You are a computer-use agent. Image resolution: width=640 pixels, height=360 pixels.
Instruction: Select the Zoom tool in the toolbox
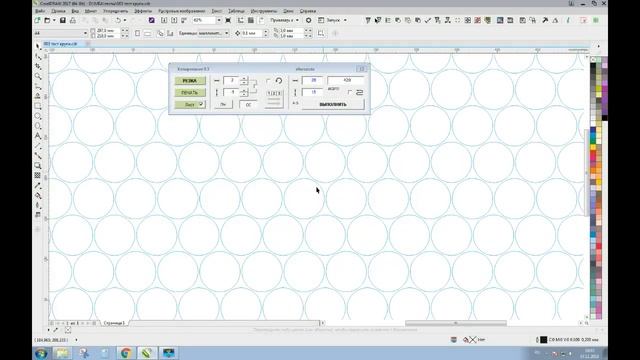[x=38, y=76]
